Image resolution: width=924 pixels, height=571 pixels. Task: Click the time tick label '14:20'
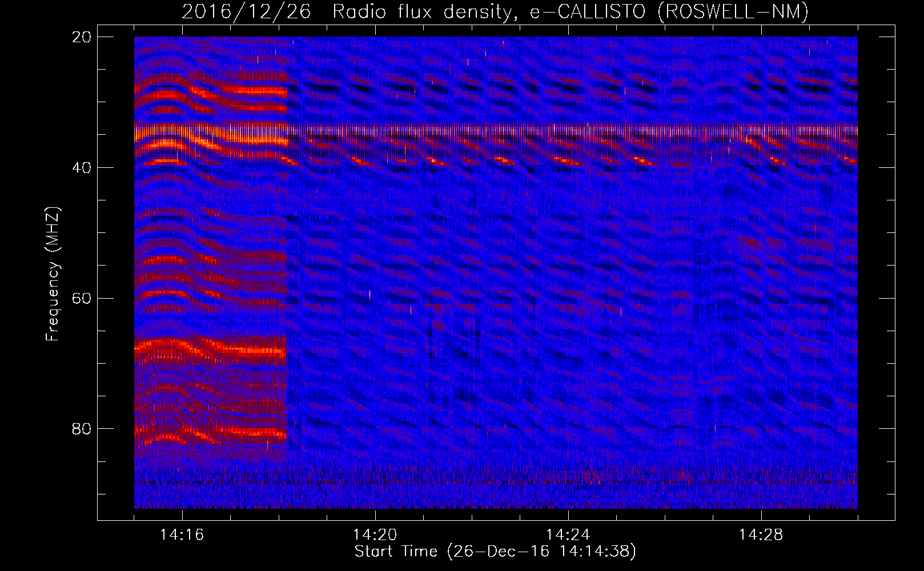375,535
